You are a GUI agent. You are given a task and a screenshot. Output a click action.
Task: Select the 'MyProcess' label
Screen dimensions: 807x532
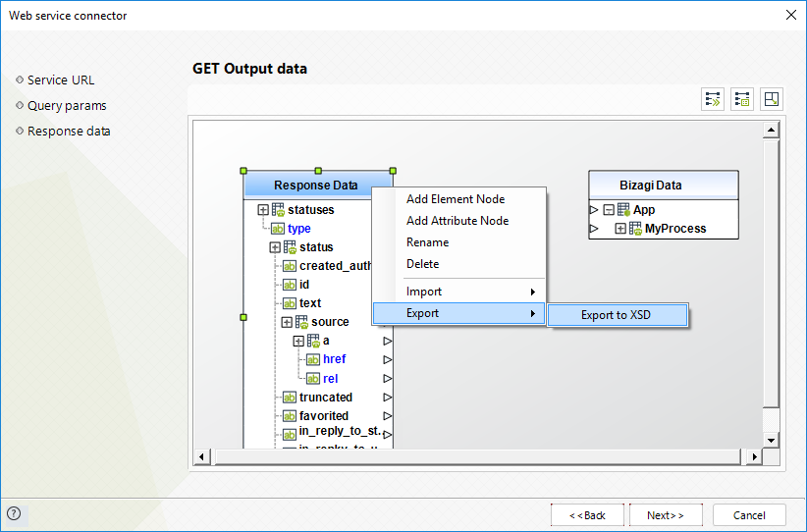(x=675, y=229)
